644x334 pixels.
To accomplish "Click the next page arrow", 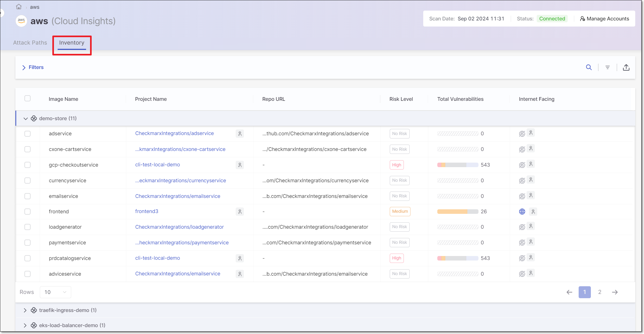I will pos(615,292).
